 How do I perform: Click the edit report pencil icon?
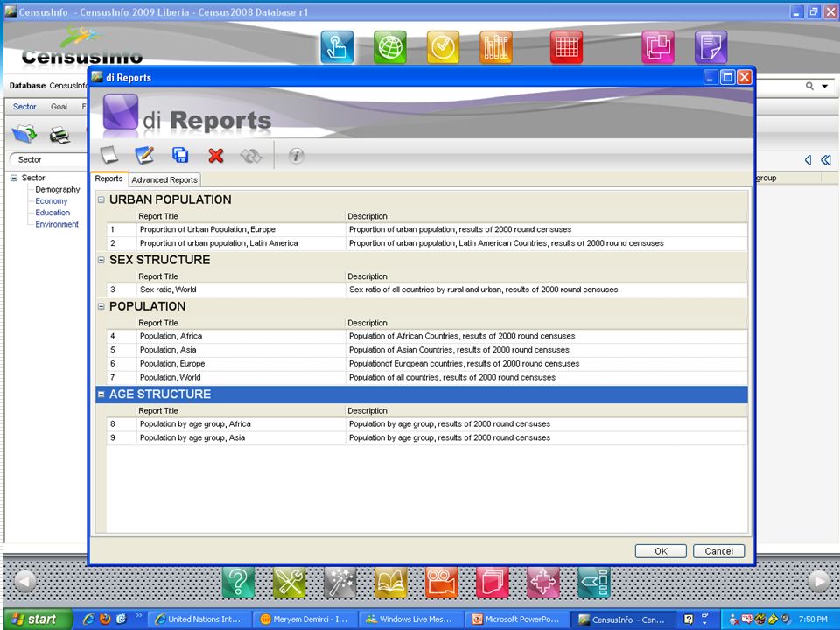coord(144,156)
